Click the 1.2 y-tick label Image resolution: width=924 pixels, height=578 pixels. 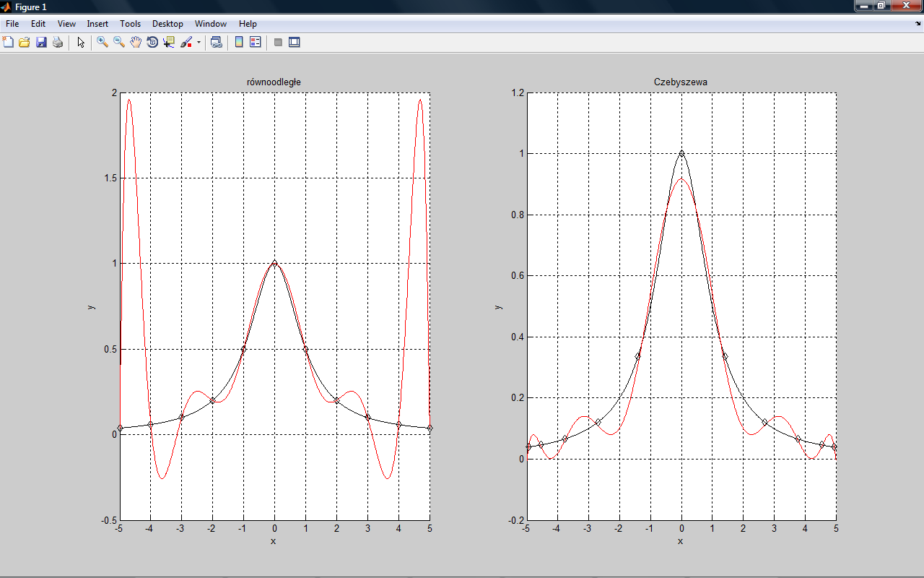coord(517,92)
